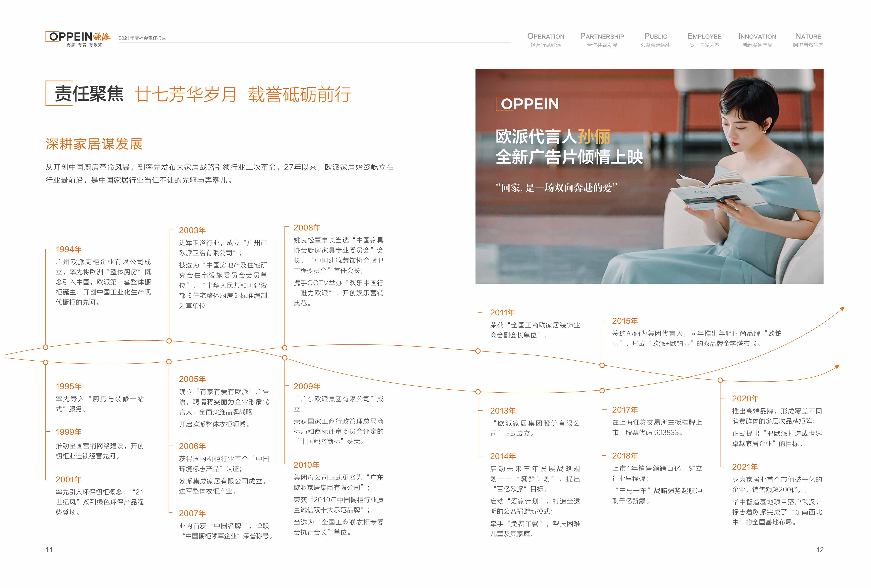Select the 2003年 timeline heading
Image resolution: width=871 pixels, height=588 pixels.
pos(192,230)
